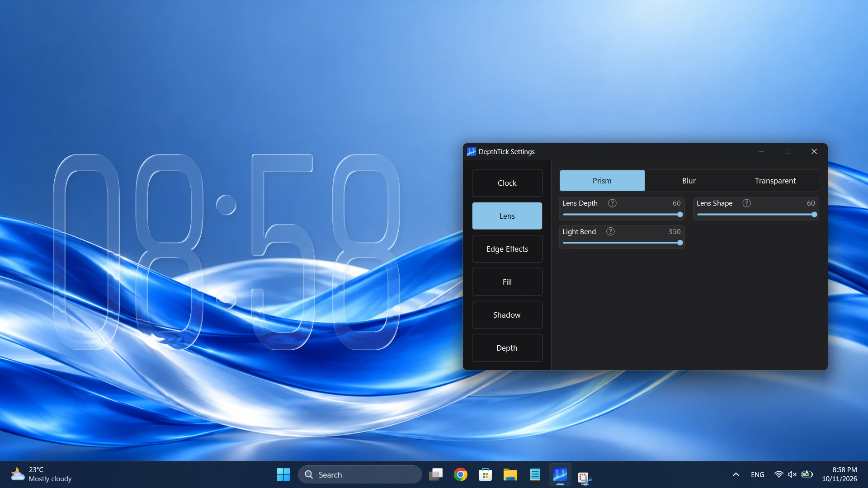Open the weather widget showing 23°C

point(42,474)
